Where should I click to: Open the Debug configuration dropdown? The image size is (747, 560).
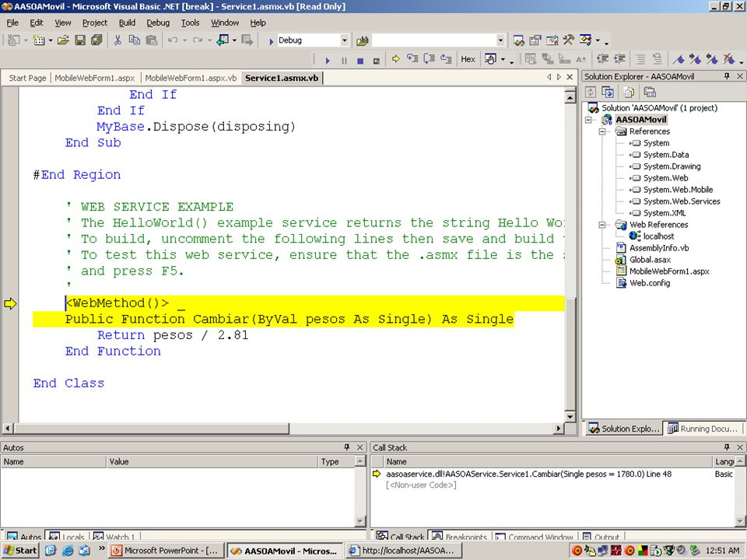tap(344, 40)
